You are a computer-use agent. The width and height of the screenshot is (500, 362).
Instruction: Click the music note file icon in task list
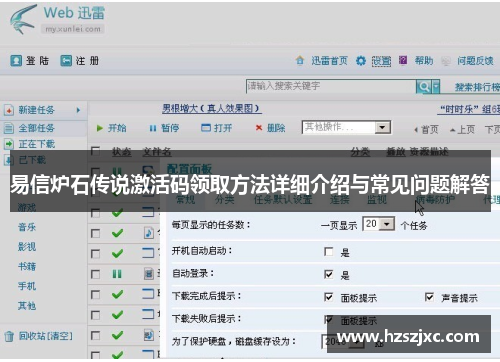point(149,233)
